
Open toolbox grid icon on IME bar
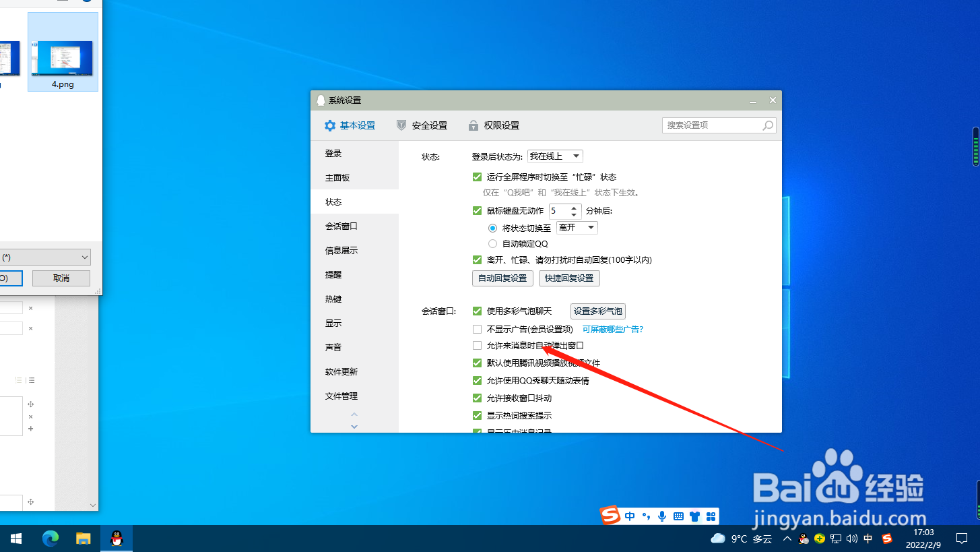pos(711,517)
